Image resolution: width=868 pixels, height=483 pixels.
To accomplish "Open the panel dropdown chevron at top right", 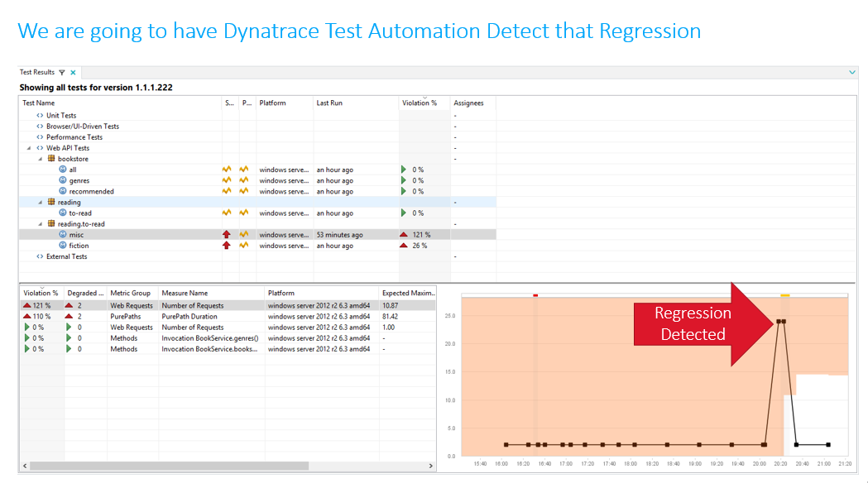I will pos(852,73).
